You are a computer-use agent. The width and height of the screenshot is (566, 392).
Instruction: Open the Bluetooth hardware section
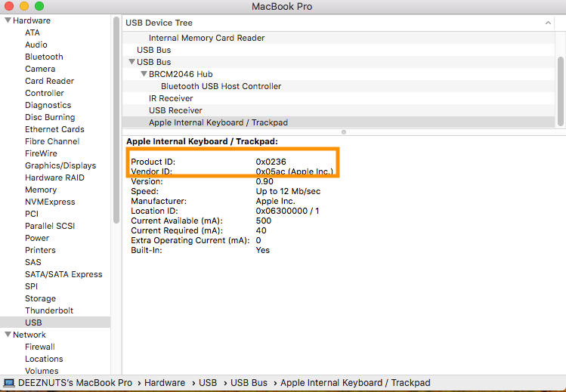[44, 57]
